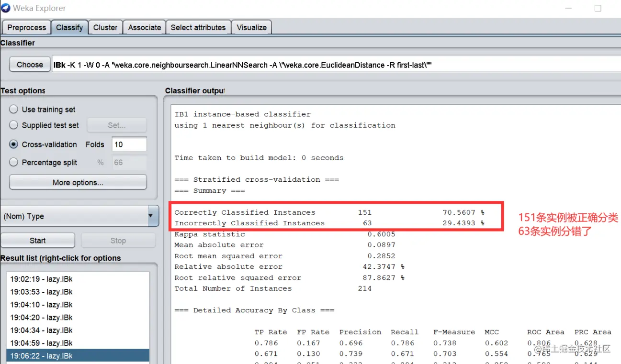
Task: Click the Root mean squared error line
Action: pyautogui.click(x=285, y=256)
